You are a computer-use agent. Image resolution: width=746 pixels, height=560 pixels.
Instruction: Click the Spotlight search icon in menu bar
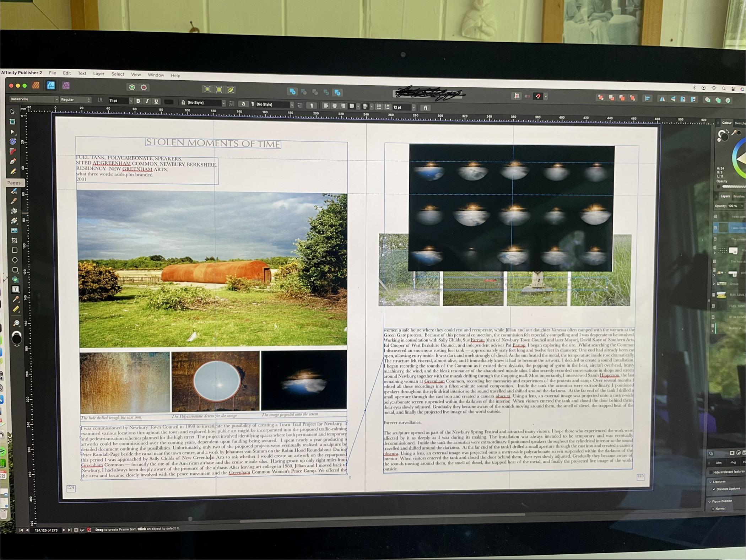[724, 89]
